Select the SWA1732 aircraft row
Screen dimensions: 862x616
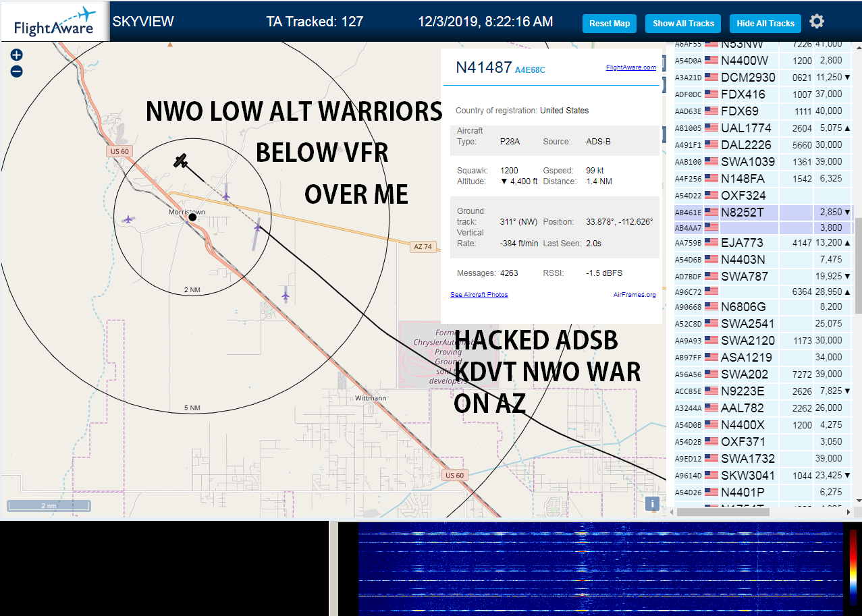point(762,459)
